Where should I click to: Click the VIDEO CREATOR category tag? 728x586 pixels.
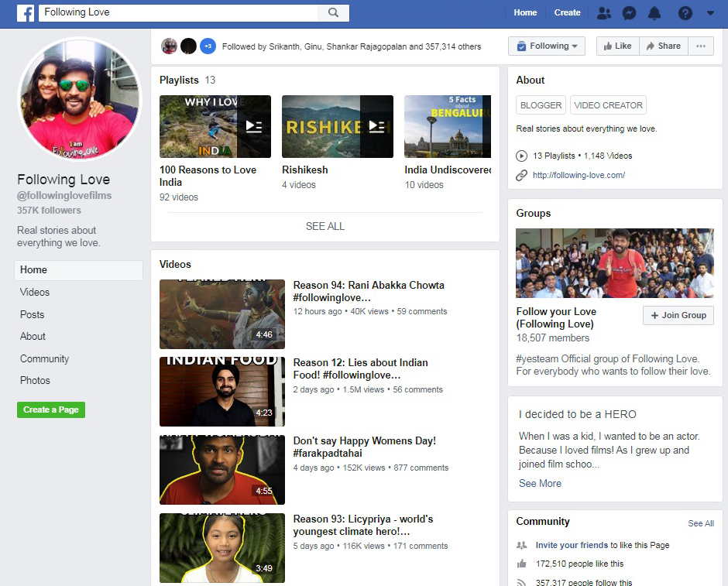608,105
